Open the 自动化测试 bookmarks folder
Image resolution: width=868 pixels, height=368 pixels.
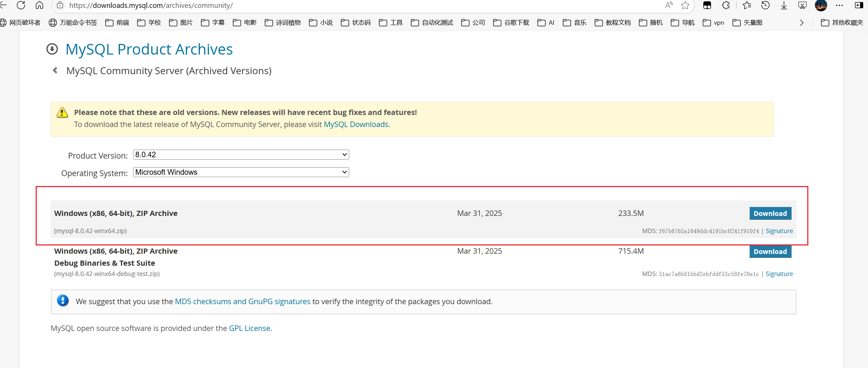[x=432, y=23]
